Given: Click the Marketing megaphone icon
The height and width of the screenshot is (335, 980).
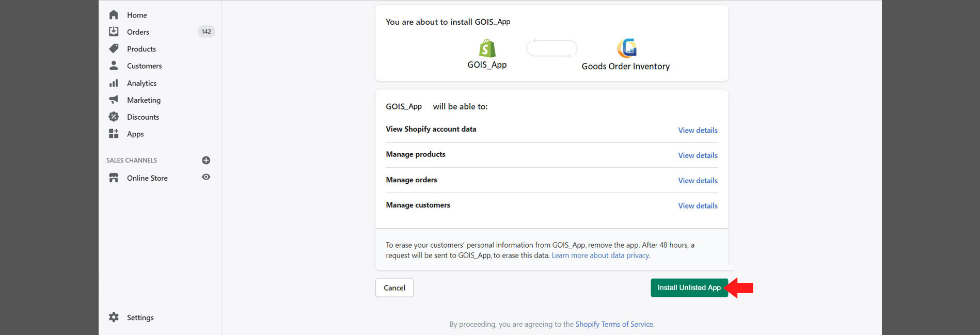Looking at the screenshot, I should tap(114, 100).
